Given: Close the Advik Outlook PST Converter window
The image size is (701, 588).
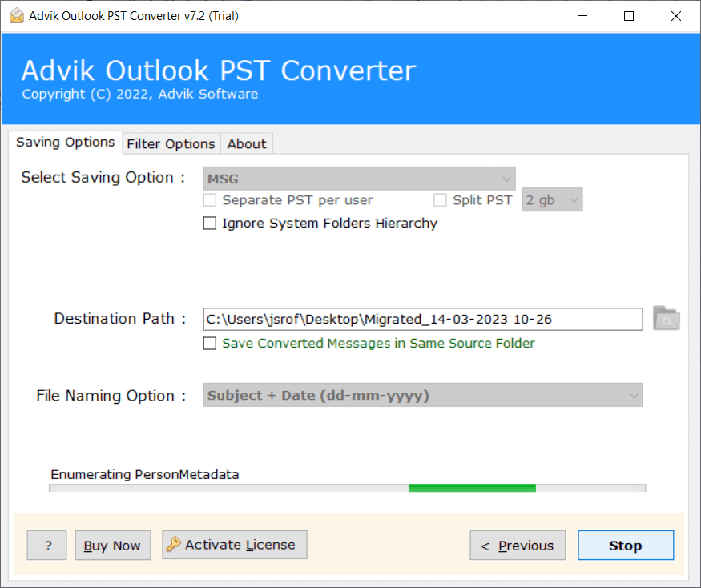Looking at the screenshot, I should pyautogui.click(x=676, y=16).
